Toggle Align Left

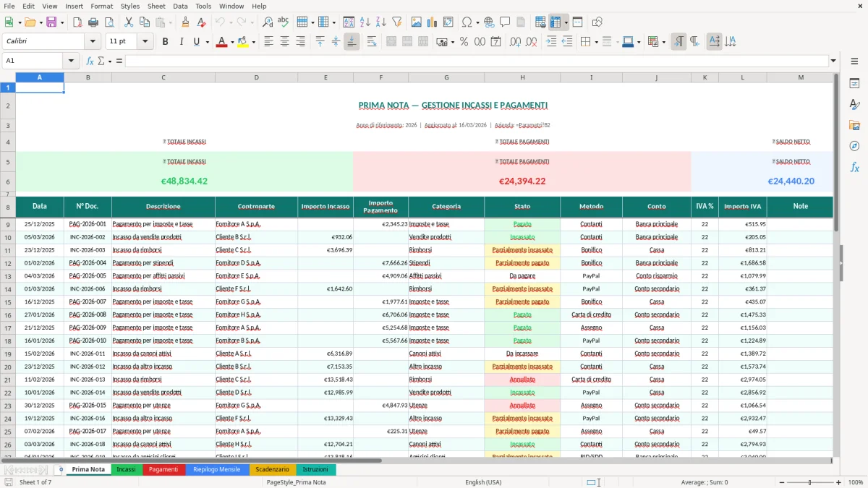[268, 42]
